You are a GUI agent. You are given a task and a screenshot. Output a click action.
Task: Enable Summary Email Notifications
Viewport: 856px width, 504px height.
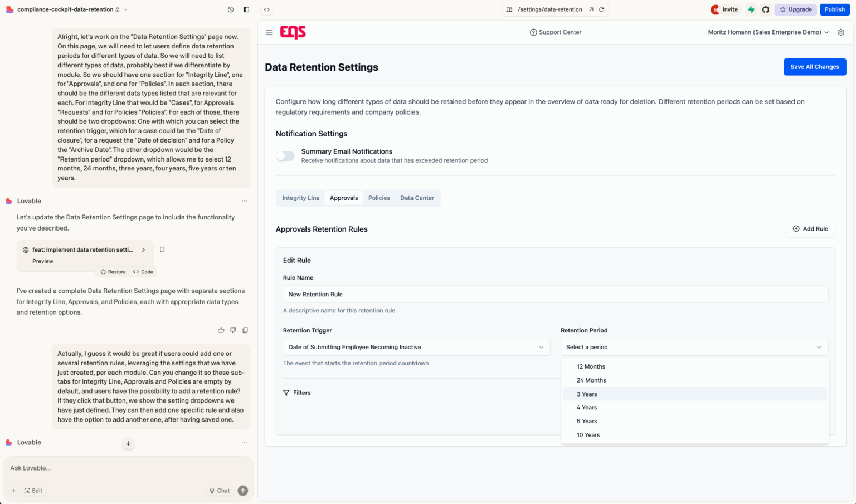pos(285,156)
